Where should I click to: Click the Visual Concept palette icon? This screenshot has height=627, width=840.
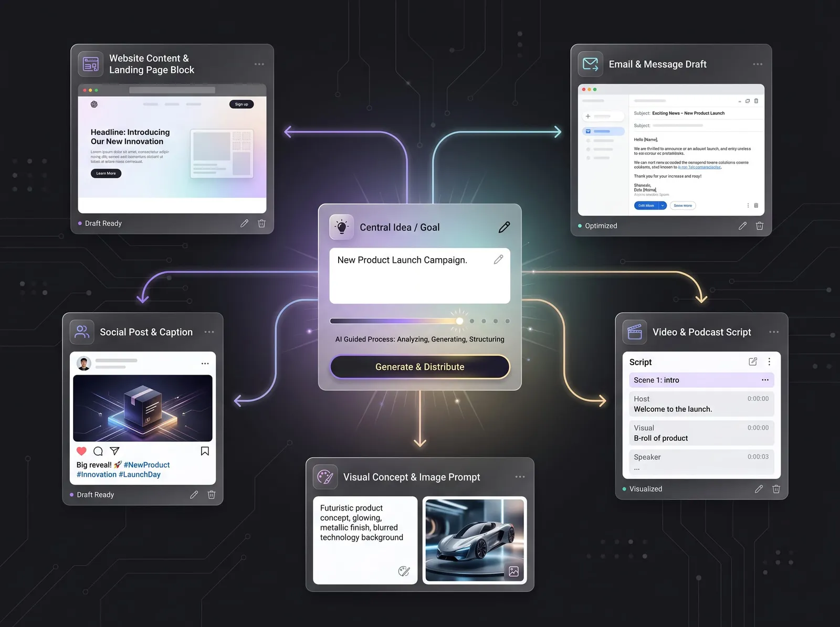(x=325, y=477)
